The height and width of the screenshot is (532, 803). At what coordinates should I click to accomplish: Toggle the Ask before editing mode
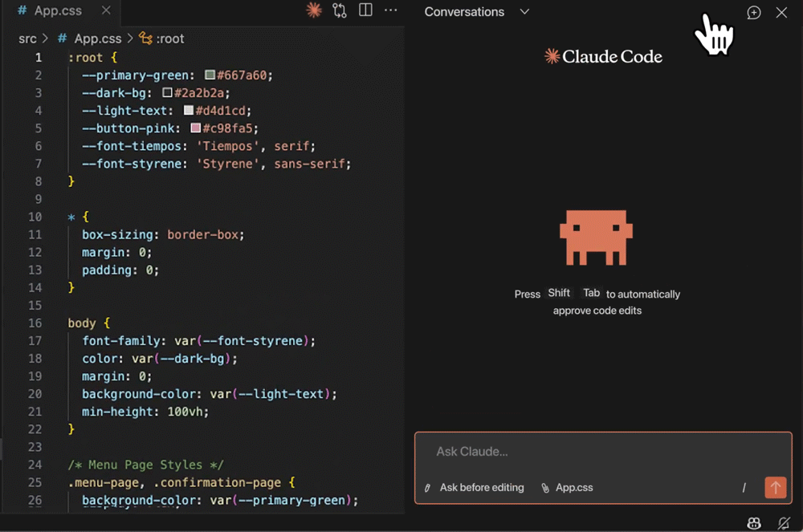point(474,488)
